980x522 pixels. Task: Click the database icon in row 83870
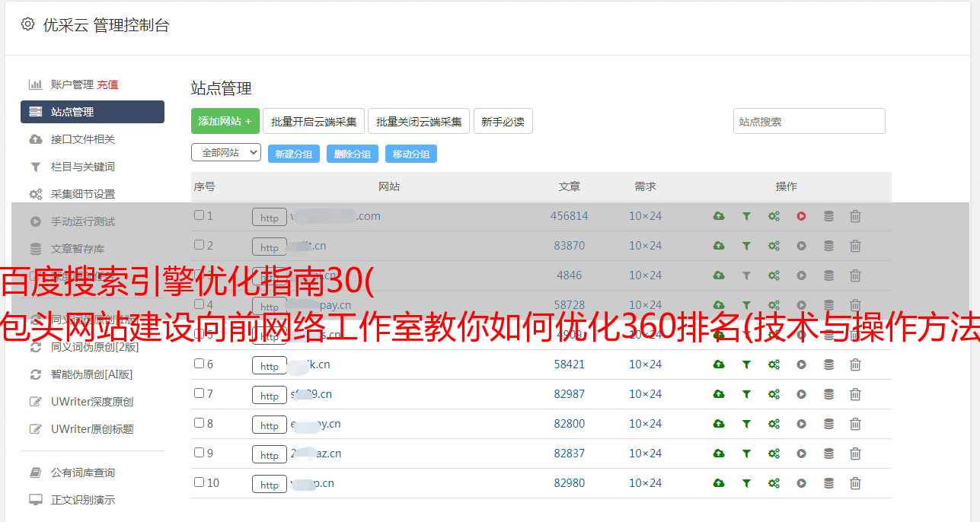tap(828, 246)
